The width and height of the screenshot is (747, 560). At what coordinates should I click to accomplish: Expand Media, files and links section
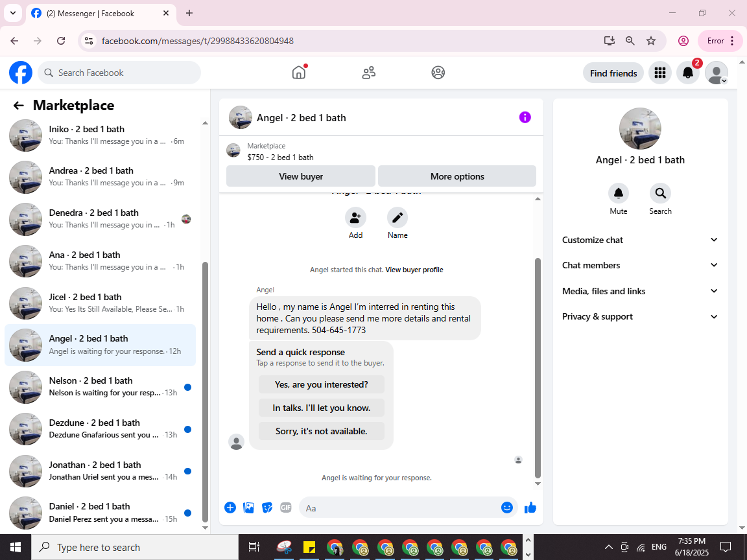pos(640,291)
